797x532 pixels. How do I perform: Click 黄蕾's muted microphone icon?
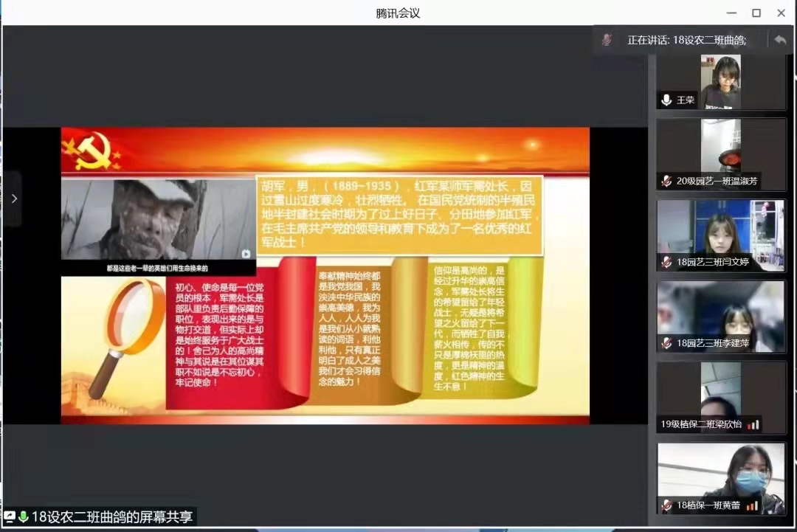point(667,505)
